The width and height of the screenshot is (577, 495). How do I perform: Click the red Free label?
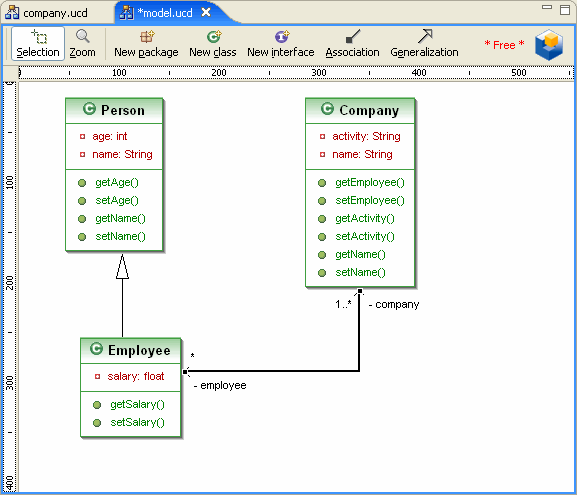click(504, 45)
